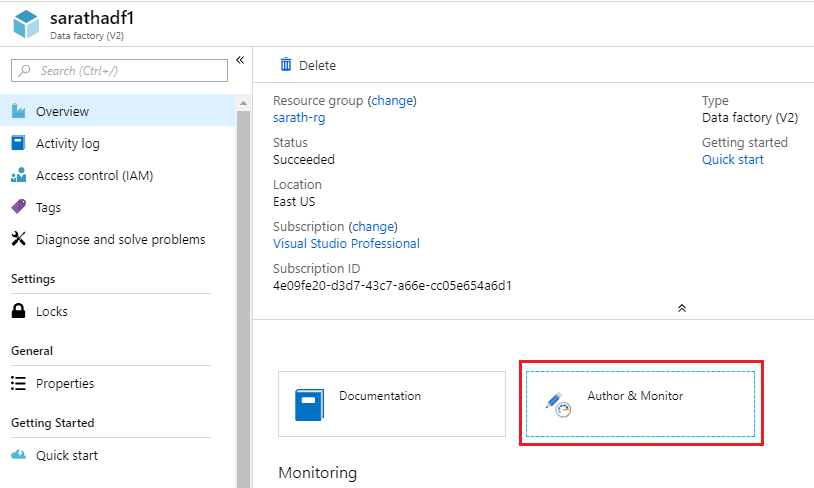Click the sarathadf1 title text
The width and height of the screenshot is (814, 488).
(x=92, y=18)
